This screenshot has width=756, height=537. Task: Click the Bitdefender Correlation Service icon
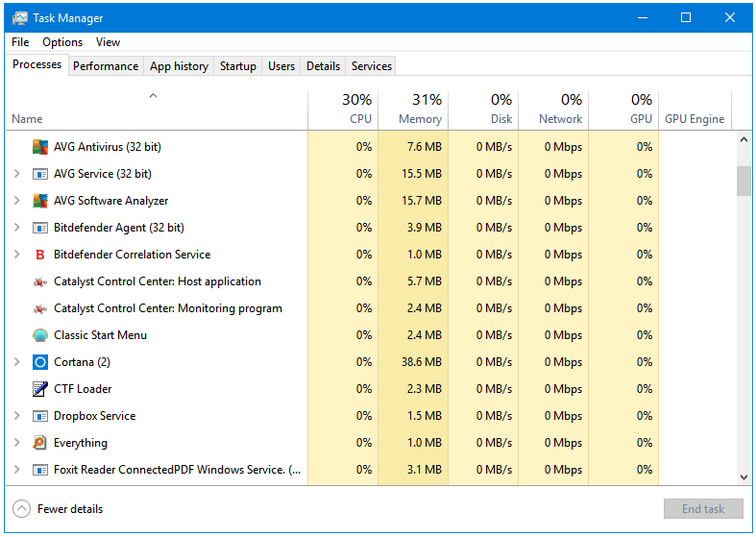[39, 255]
